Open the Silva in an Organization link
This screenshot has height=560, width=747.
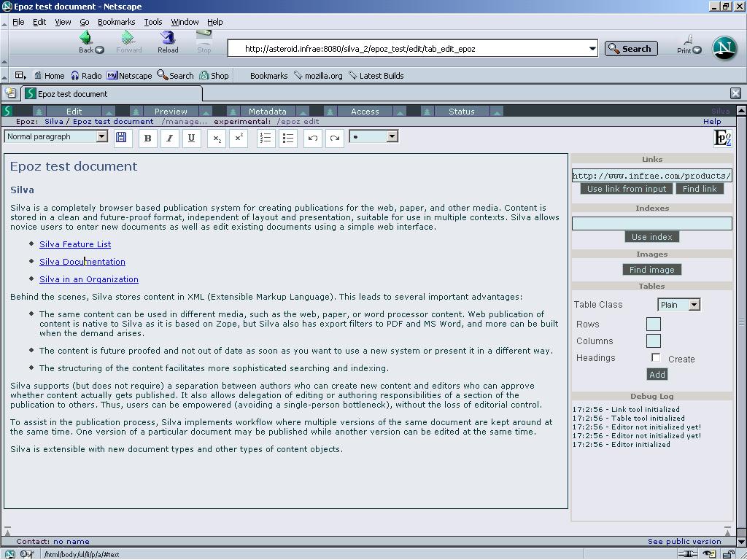(89, 279)
